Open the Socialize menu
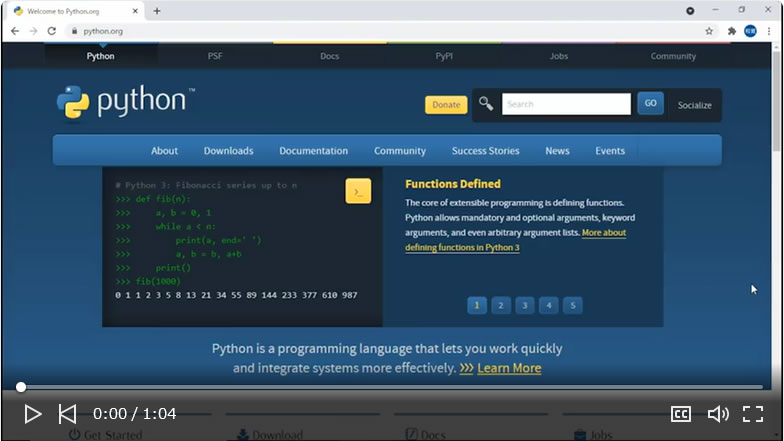 point(694,105)
